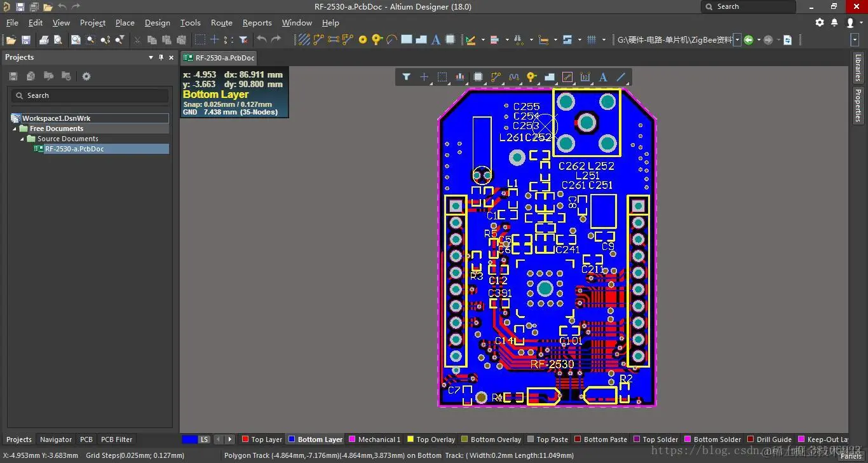Switch to the PCB Filter panel tab
Image resolution: width=868 pixels, height=463 pixels.
coord(116,439)
